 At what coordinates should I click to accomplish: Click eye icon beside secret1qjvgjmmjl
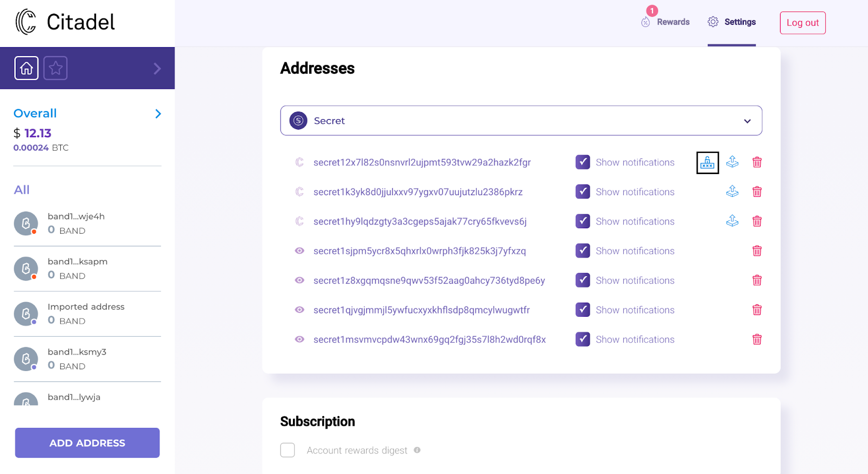click(x=299, y=310)
